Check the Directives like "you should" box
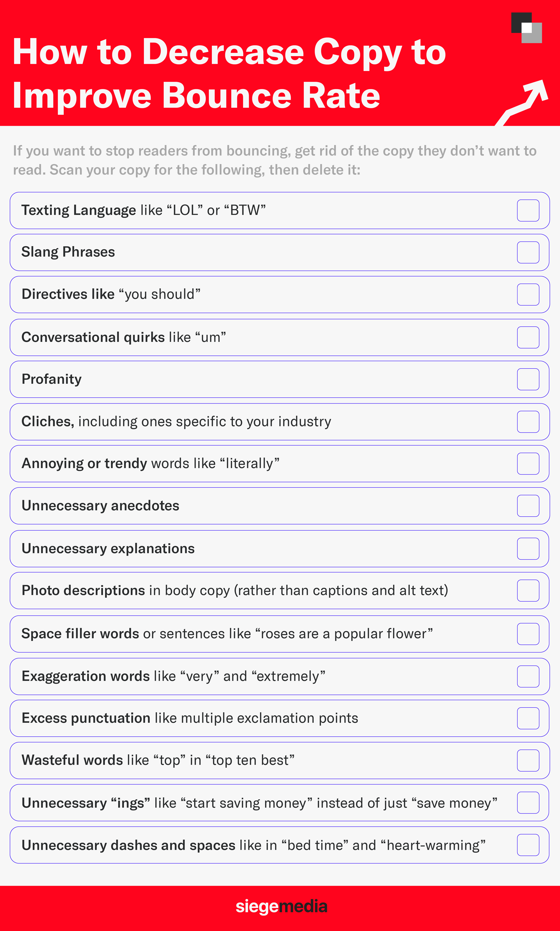Image resolution: width=560 pixels, height=931 pixels. point(528,294)
